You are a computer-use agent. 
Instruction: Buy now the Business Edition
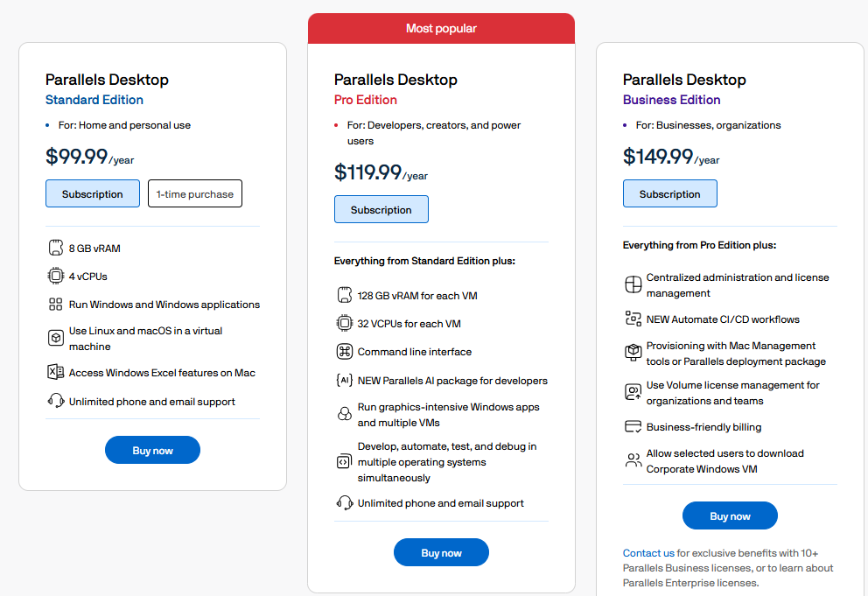click(x=730, y=515)
